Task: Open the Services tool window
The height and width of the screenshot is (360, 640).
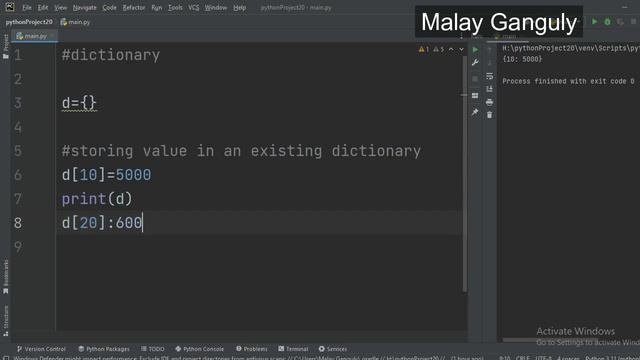Action: [x=333, y=349]
